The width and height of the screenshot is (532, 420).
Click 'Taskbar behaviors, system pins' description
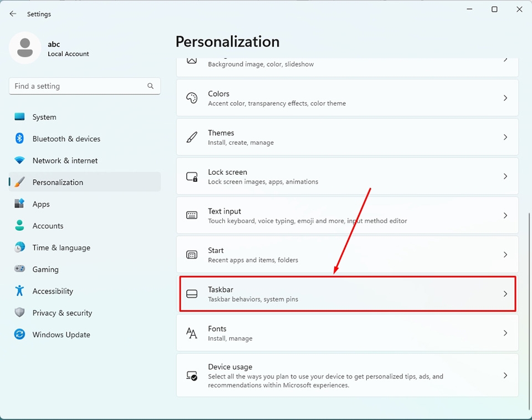(x=253, y=300)
